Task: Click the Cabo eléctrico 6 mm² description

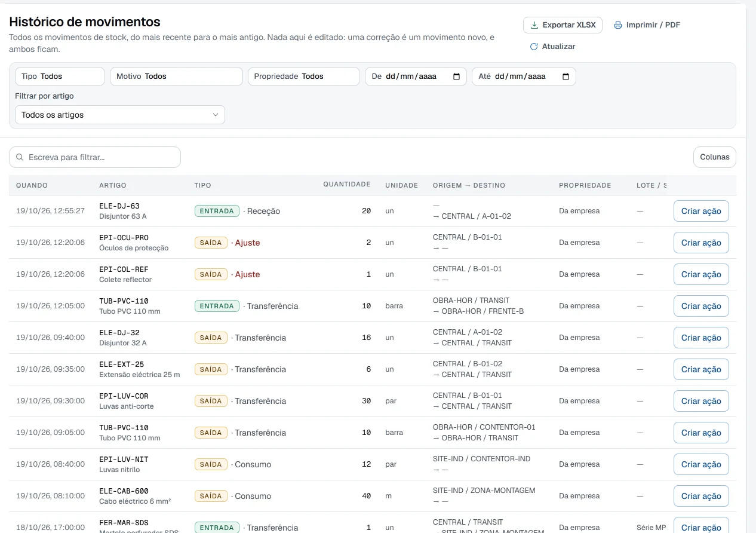Action: [135, 501]
